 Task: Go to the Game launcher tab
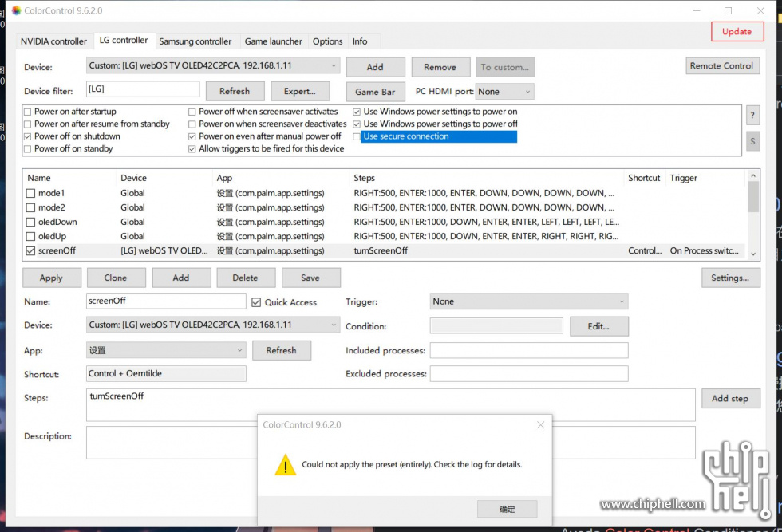tap(273, 41)
